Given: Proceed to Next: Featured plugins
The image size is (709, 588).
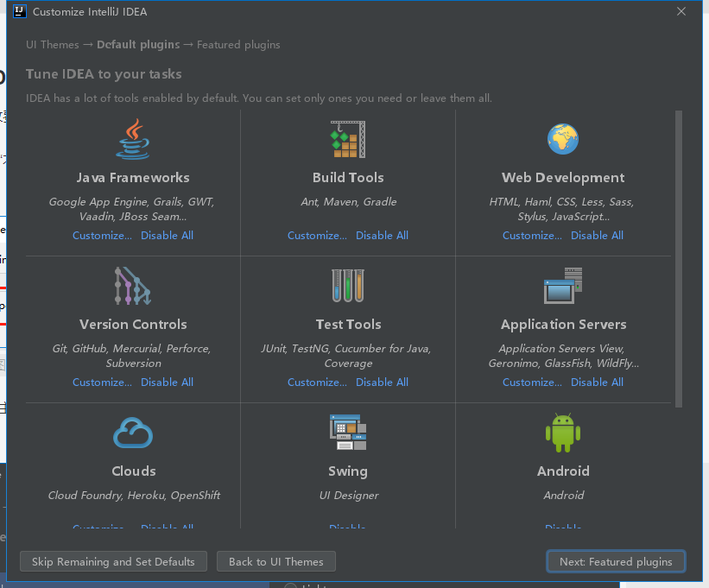Looking at the screenshot, I should click(616, 562).
